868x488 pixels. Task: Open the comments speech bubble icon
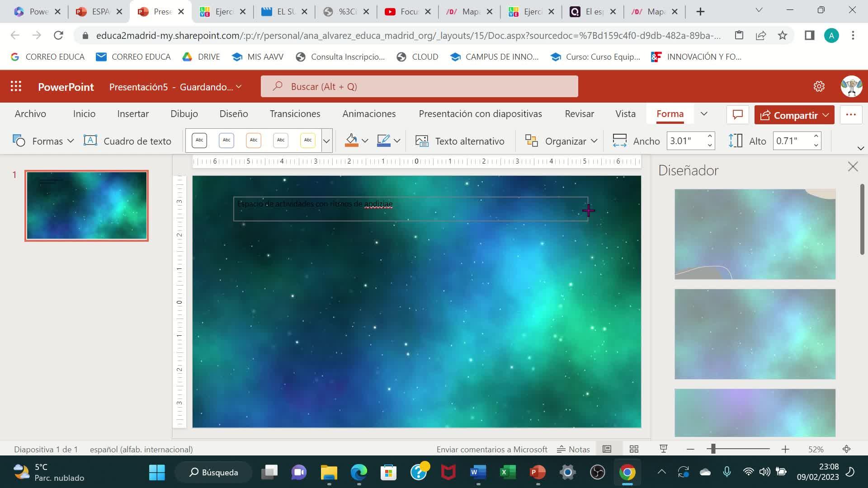(737, 115)
